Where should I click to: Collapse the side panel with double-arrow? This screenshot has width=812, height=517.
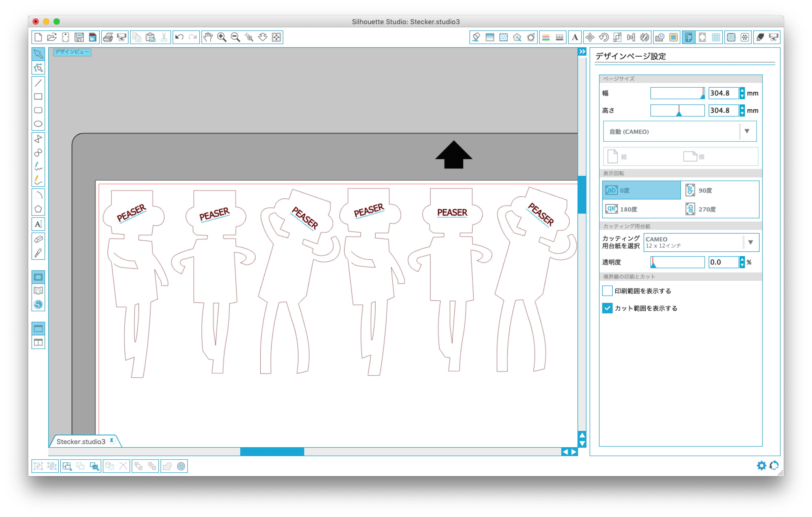pos(582,52)
